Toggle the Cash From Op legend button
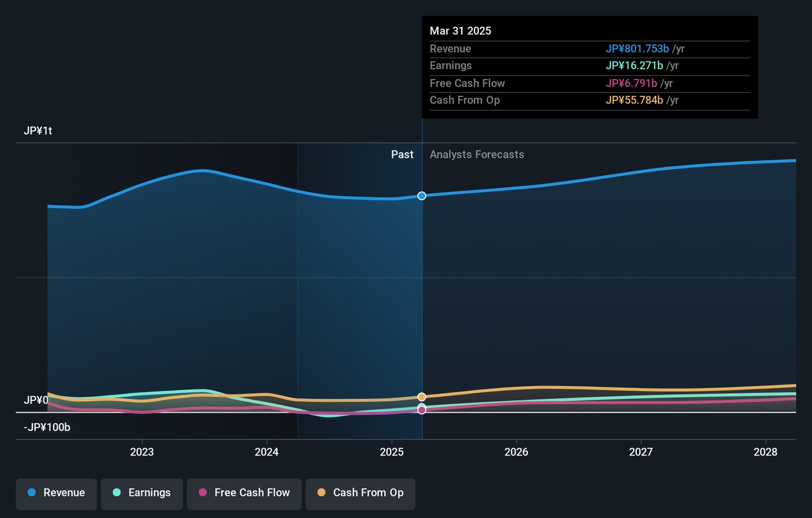Image resolution: width=812 pixels, height=518 pixels. (x=360, y=494)
